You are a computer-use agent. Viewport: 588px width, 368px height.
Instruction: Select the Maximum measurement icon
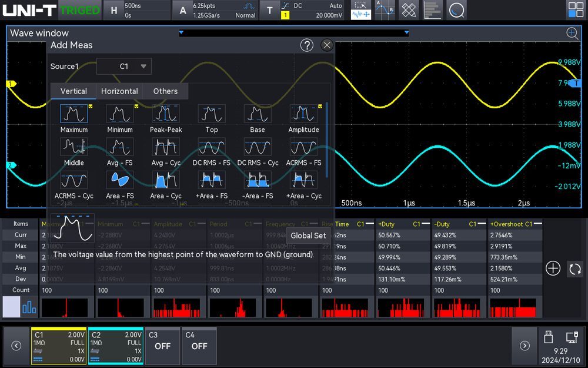click(74, 114)
